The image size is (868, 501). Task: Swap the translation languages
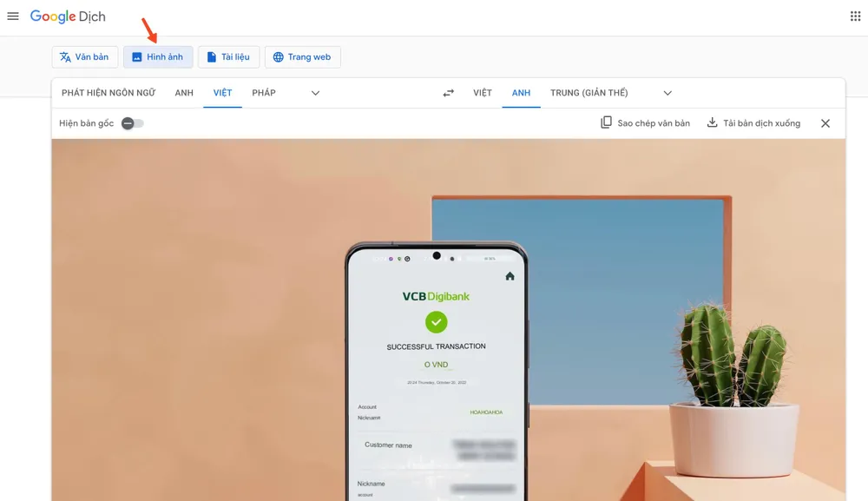point(448,92)
